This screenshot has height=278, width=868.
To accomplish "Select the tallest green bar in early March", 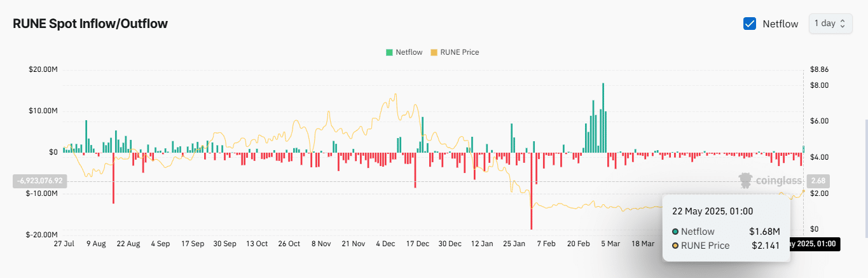I will click(x=602, y=118).
